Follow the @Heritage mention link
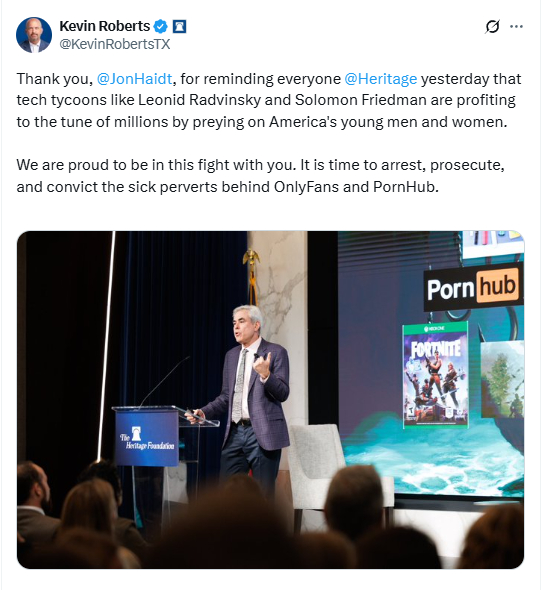The width and height of the screenshot is (541, 590). (380, 79)
